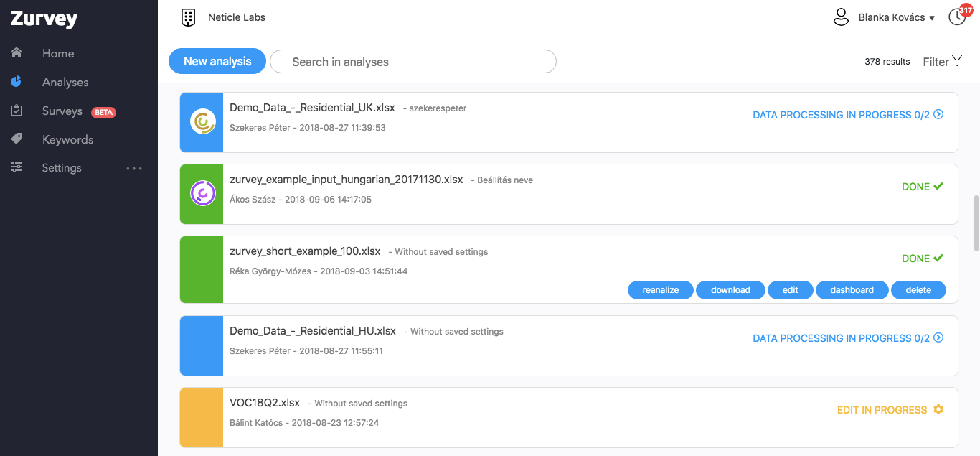This screenshot has width=980, height=456.
Task: Click the purple logo on hungarian example row
Action: 202,193
